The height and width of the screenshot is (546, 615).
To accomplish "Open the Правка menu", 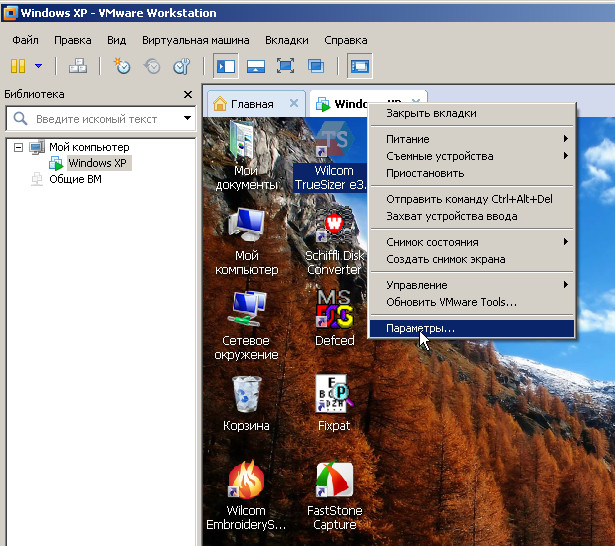I will [x=73, y=40].
